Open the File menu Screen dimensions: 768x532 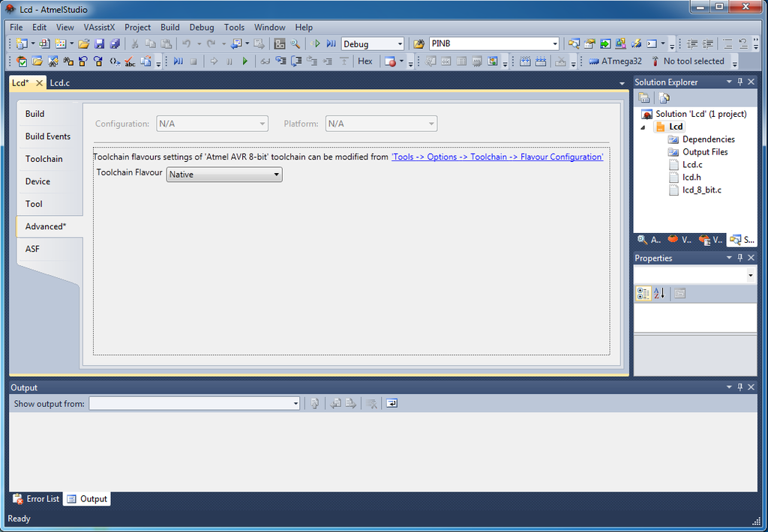click(16, 28)
